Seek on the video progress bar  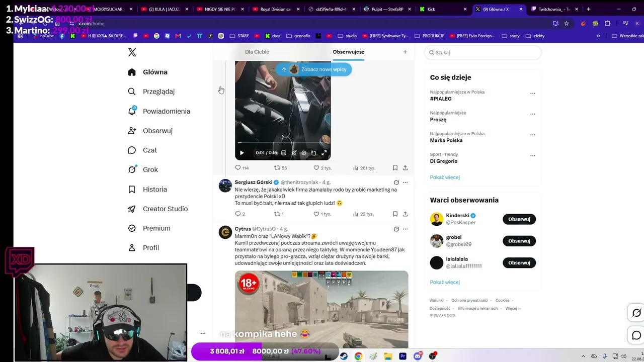[x=283, y=143]
